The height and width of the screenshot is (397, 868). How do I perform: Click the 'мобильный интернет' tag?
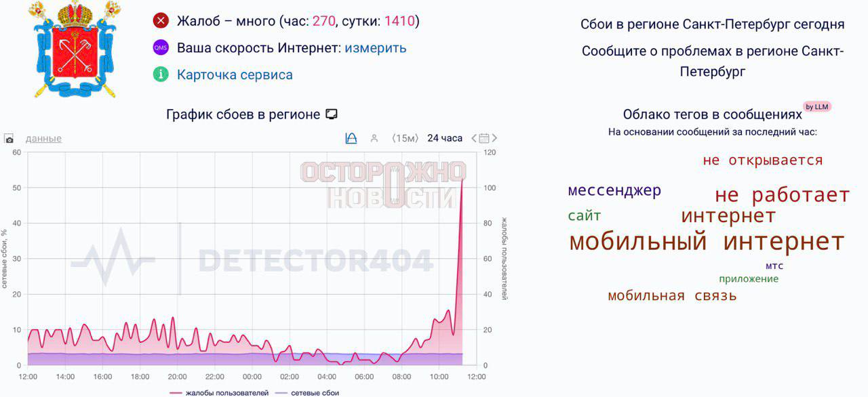point(707,242)
